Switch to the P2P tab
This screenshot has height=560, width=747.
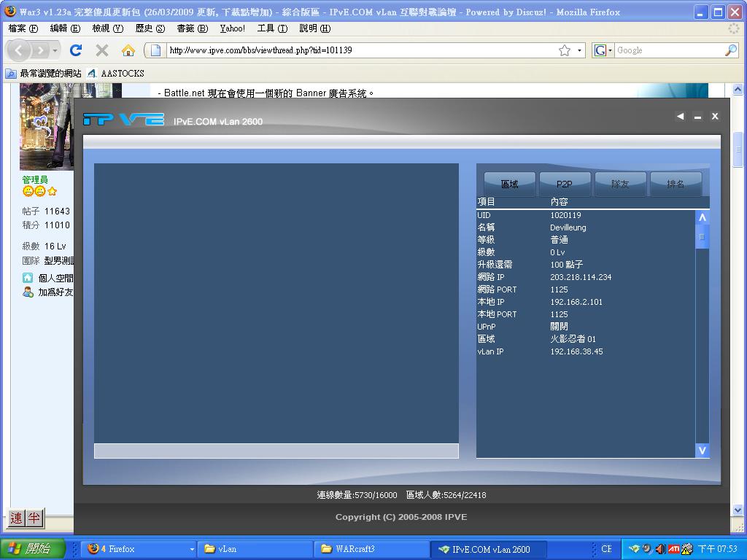pos(564,184)
